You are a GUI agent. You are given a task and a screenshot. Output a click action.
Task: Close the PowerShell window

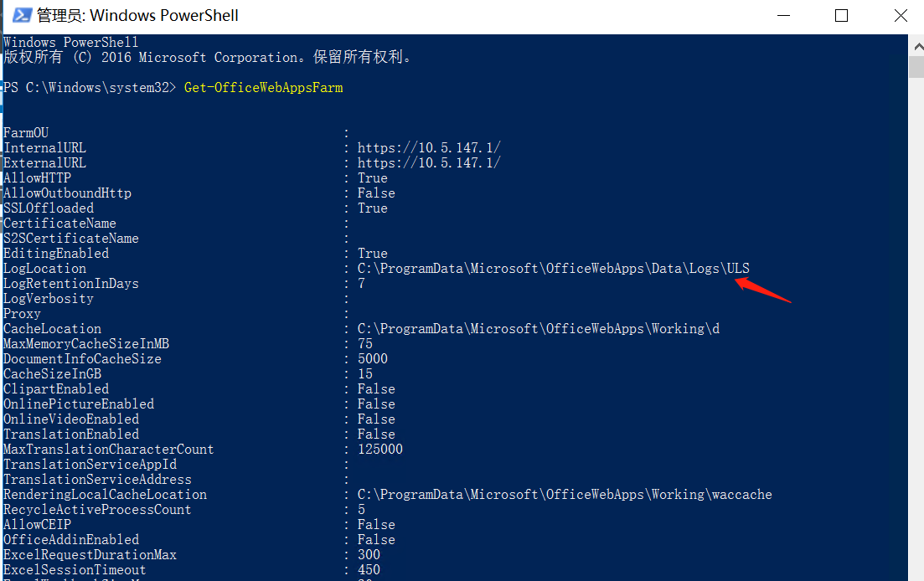click(901, 15)
